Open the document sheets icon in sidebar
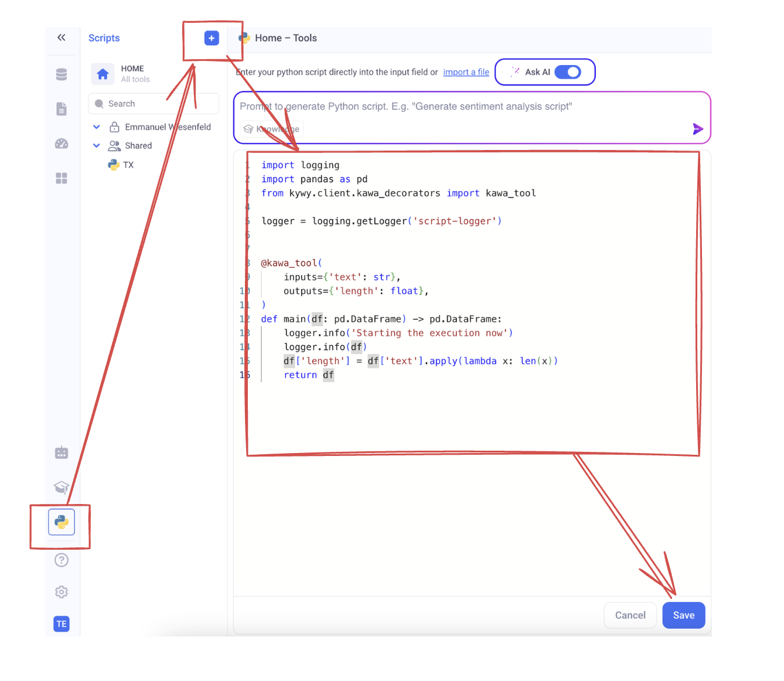The height and width of the screenshot is (681, 784). [x=62, y=109]
